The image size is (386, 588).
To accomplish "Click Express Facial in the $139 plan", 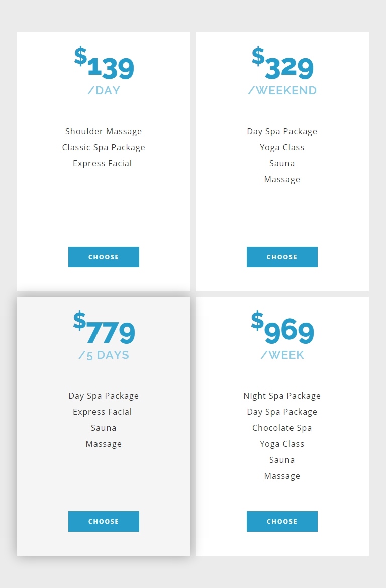I will pyautogui.click(x=103, y=163).
